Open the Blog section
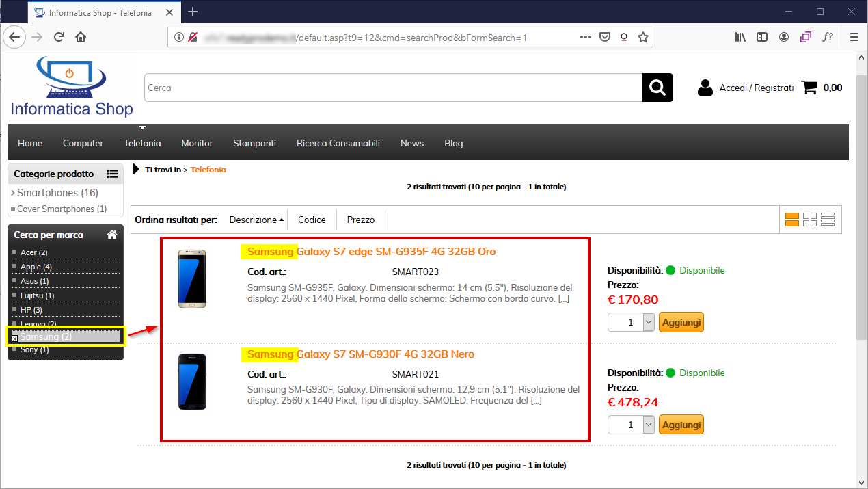Image resolution: width=868 pixels, height=489 pixels. pyautogui.click(x=454, y=143)
